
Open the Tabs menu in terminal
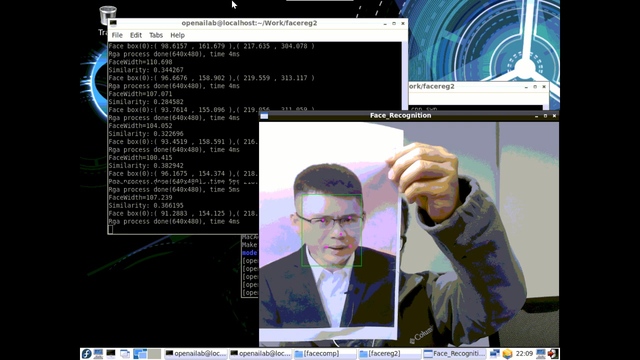[156, 35]
